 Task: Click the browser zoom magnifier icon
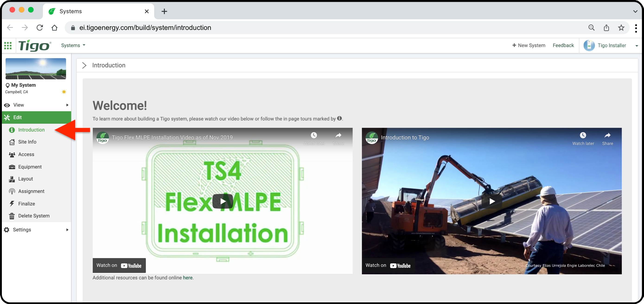click(x=591, y=28)
